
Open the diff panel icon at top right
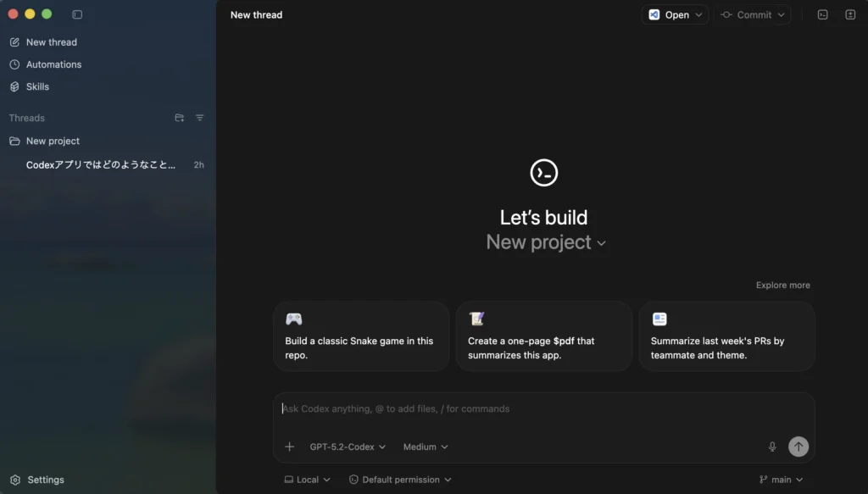pyautogui.click(x=850, y=14)
